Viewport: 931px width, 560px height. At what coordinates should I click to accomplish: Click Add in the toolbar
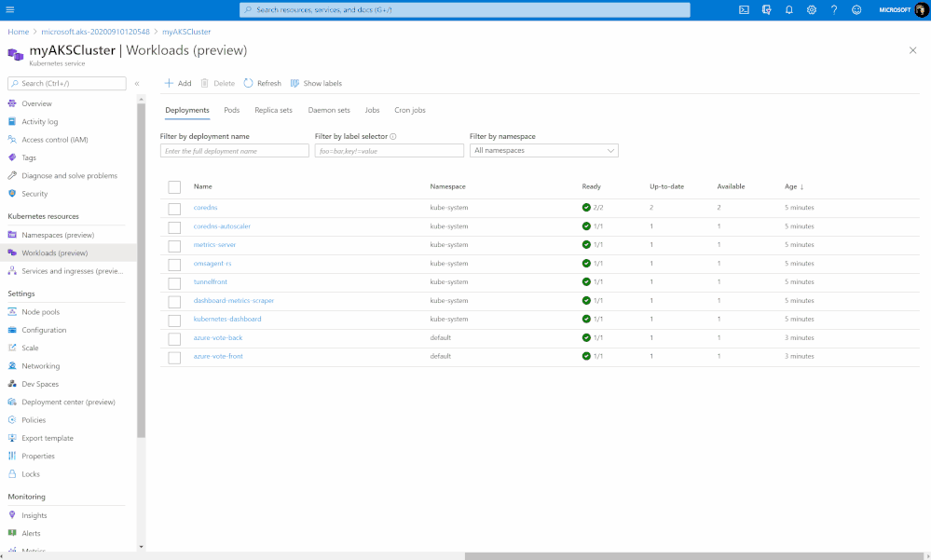(x=178, y=83)
